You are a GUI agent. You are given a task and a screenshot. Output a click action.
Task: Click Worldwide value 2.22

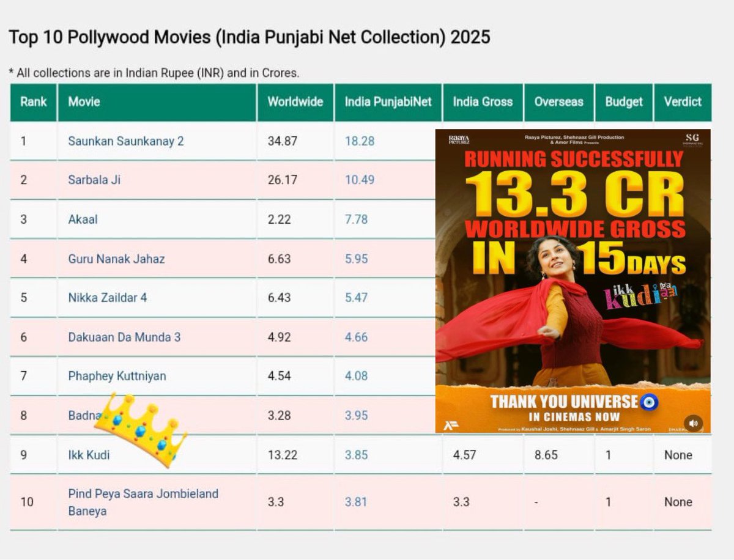pyautogui.click(x=279, y=219)
